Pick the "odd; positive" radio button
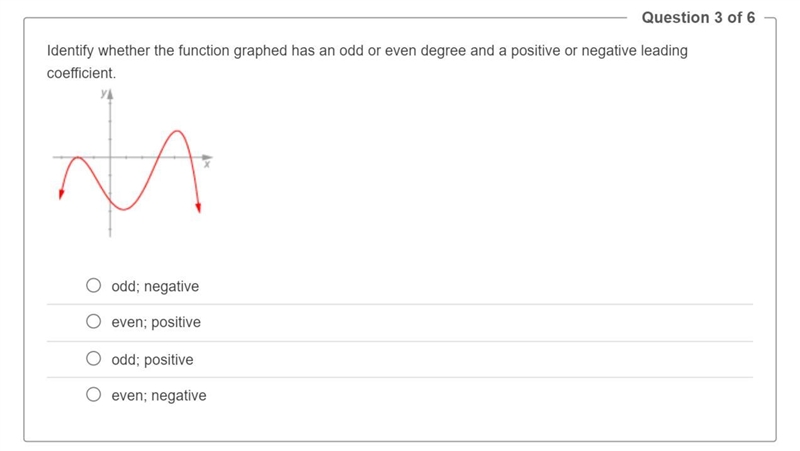The width and height of the screenshot is (800, 451). pos(93,359)
